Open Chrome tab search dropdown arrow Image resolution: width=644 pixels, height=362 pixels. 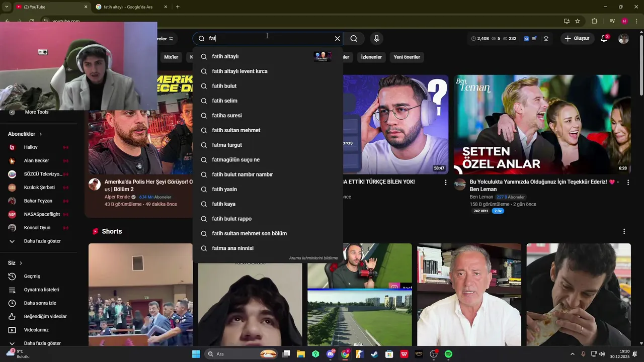7,7
